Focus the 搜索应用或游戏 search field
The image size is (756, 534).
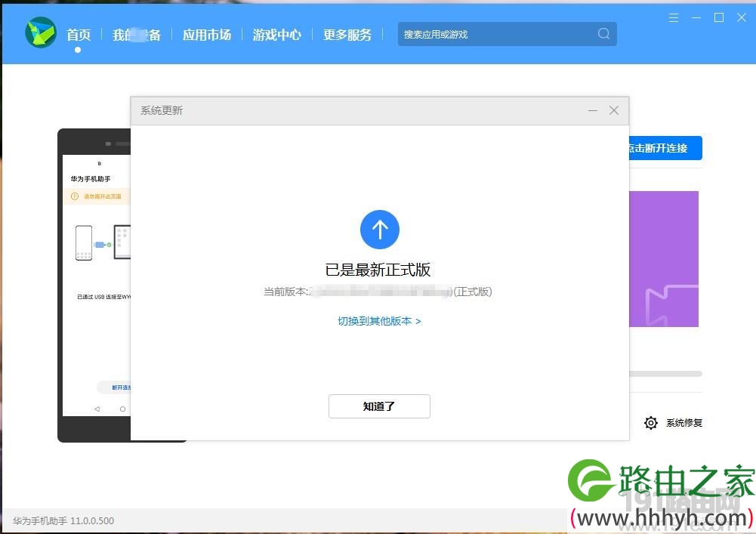[508, 34]
